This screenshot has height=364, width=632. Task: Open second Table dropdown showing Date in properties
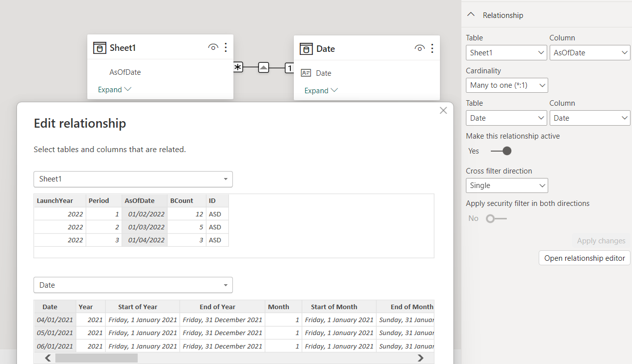point(506,118)
